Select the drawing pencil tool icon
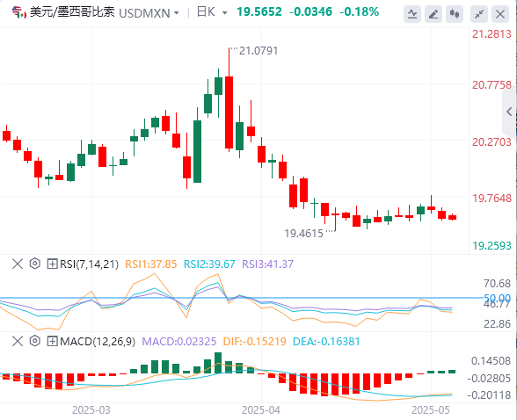Image resolution: width=517 pixels, height=420 pixels. (x=433, y=14)
